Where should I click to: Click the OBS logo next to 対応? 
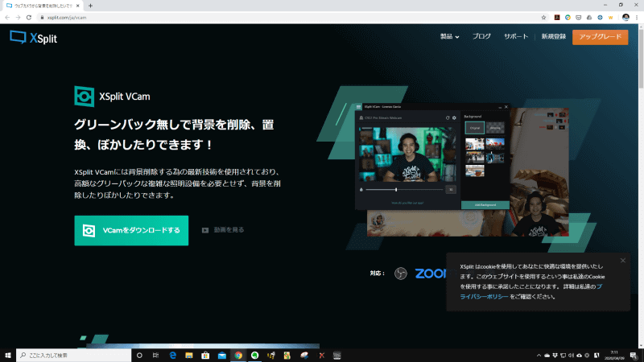pos(400,274)
